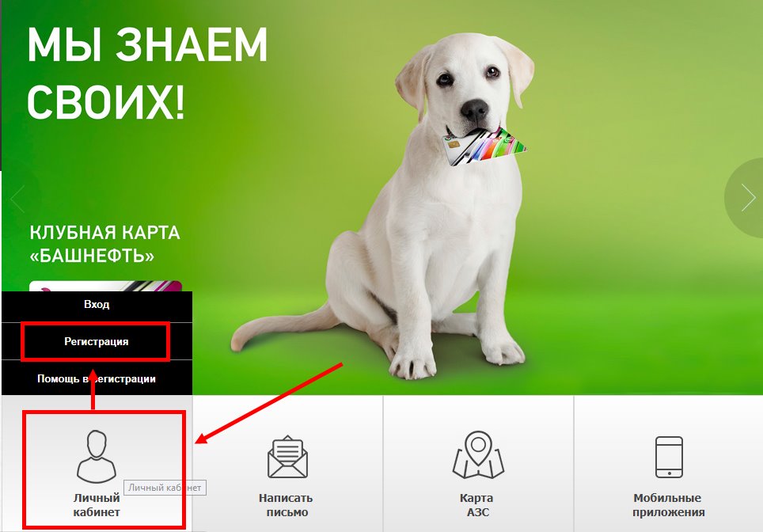The image size is (763, 532).
Task: Click the envelope icon for Написать письмо
Action: tap(287, 457)
